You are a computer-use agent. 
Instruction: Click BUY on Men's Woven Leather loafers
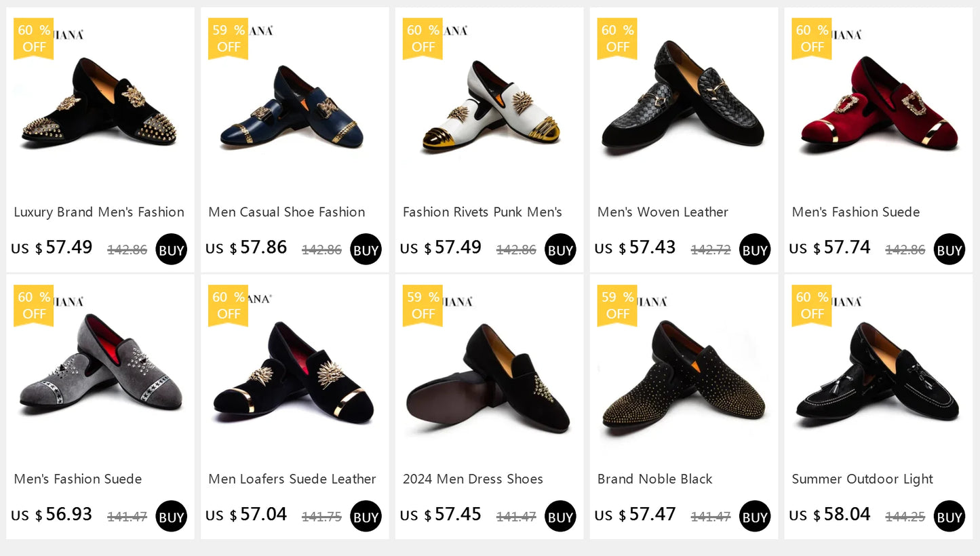(x=755, y=249)
